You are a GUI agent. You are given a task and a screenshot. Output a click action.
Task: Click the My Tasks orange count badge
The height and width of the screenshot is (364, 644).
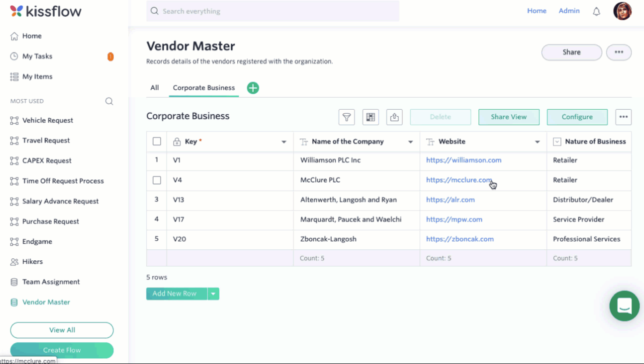pos(110,56)
